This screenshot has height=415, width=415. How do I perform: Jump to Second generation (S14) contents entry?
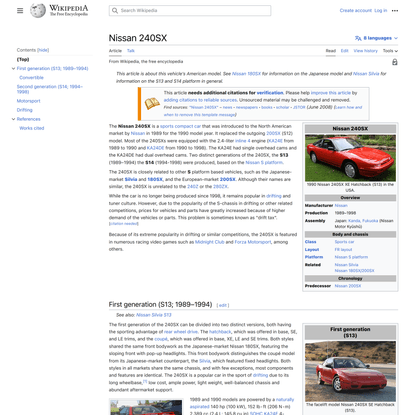50,89
